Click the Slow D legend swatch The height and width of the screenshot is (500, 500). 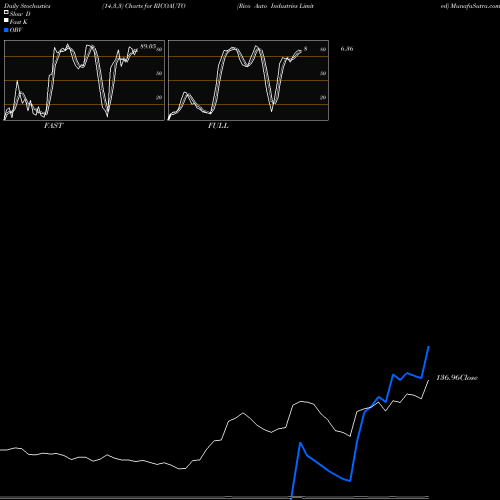point(6,13)
